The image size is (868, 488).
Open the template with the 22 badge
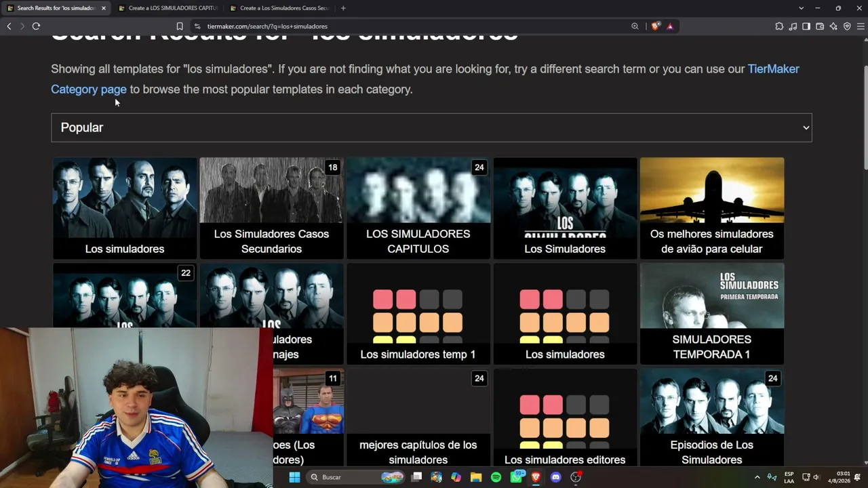[125, 296]
